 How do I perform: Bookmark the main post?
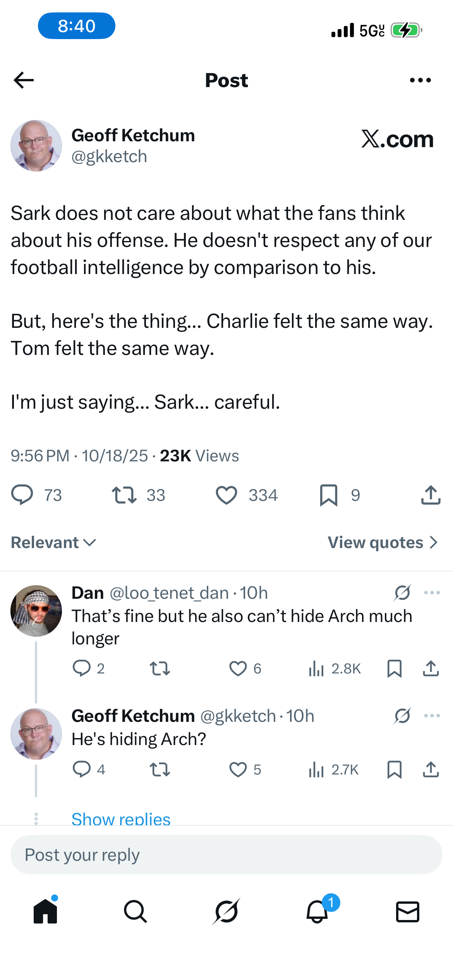click(x=329, y=495)
